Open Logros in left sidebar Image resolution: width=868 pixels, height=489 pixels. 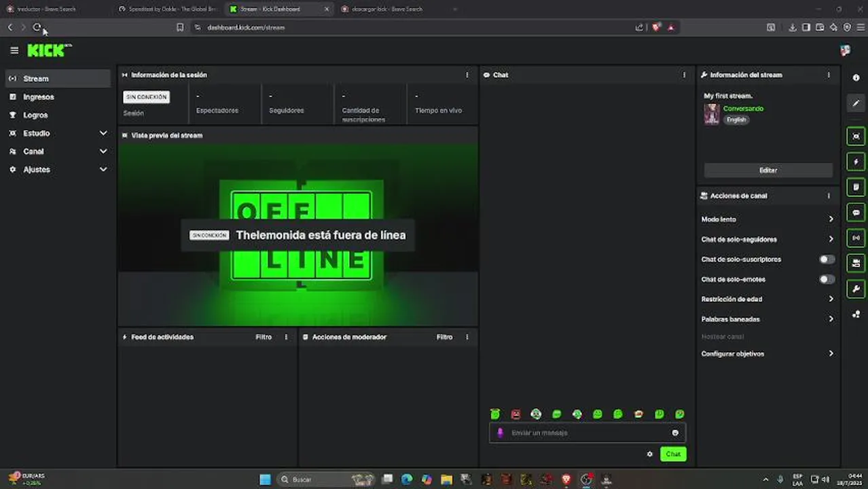(58, 115)
